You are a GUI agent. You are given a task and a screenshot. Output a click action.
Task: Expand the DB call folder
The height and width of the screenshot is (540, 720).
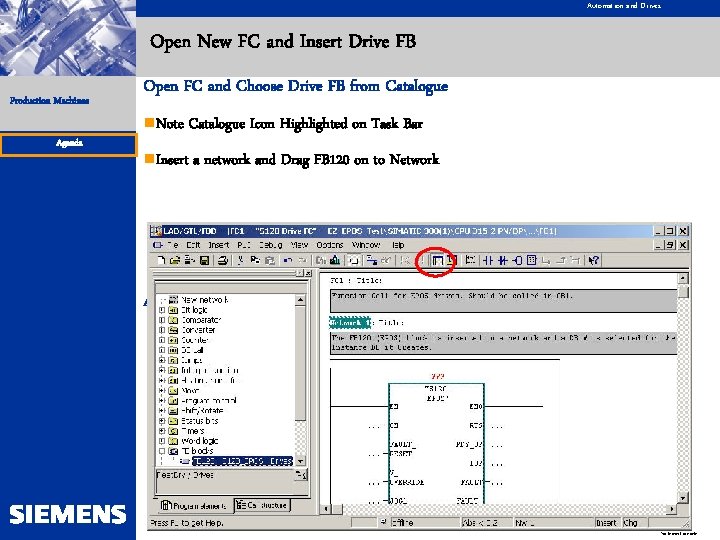tap(162, 350)
